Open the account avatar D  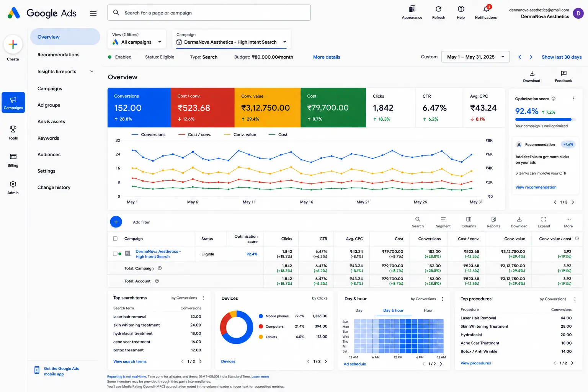click(578, 13)
